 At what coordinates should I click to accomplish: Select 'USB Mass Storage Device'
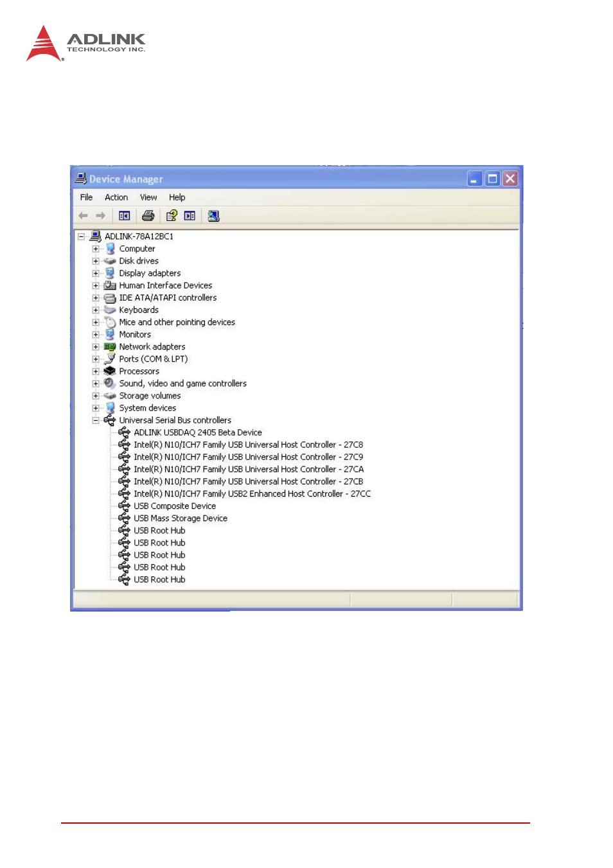click(x=181, y=518)
